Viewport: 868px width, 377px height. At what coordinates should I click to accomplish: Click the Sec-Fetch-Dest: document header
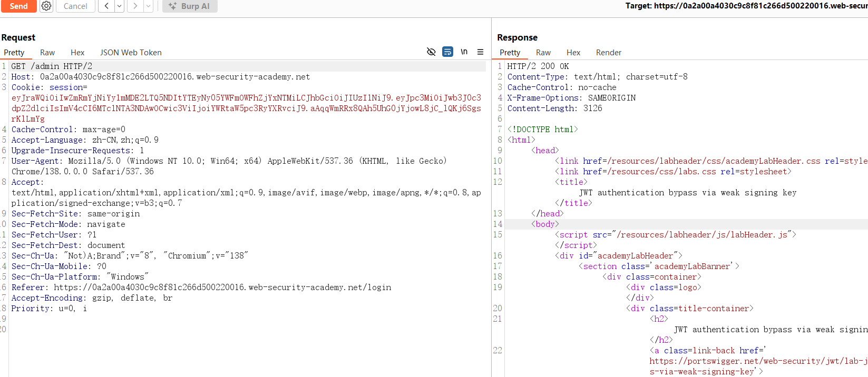click(68, 245)
